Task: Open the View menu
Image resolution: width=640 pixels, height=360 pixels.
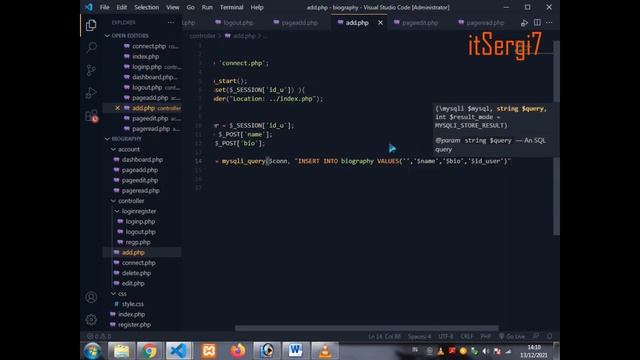Action: tap(173, 7)
